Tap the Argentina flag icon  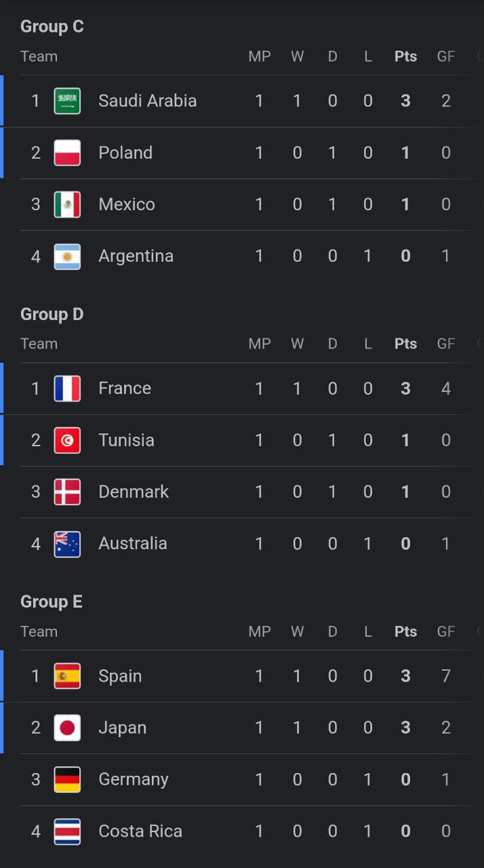point(67,256)
